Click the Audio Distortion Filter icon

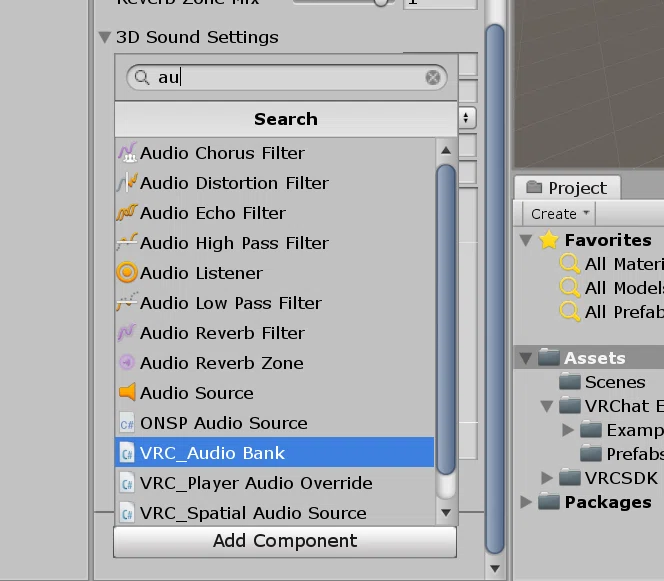(x=127, y=183)
